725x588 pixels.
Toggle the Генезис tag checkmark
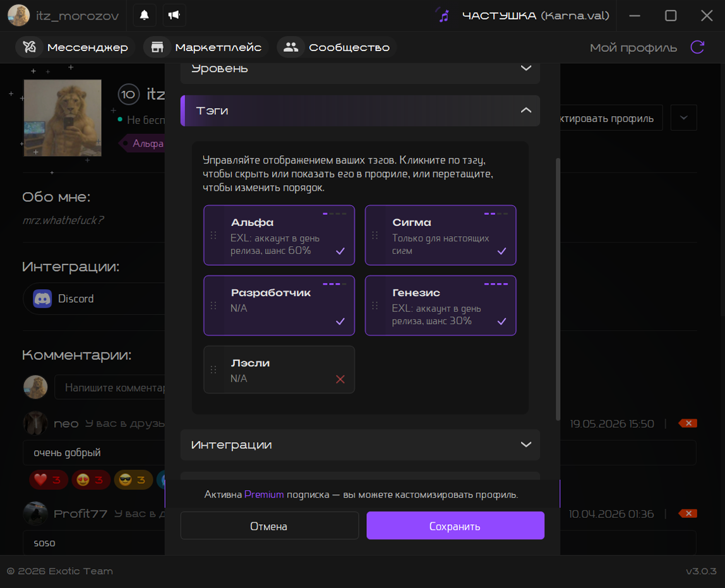(x=501, y=321)
